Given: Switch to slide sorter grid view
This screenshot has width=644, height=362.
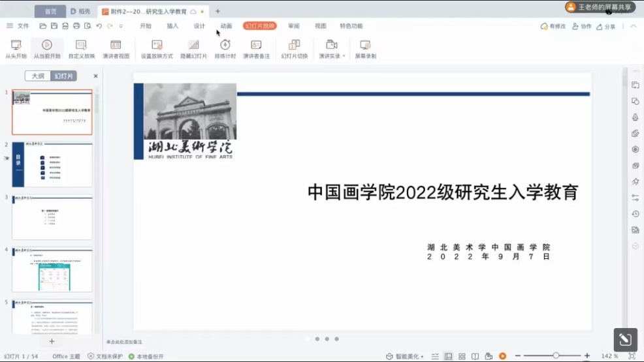Looking at the screenshot, I should pyautogui.click(x=462, y=356).
